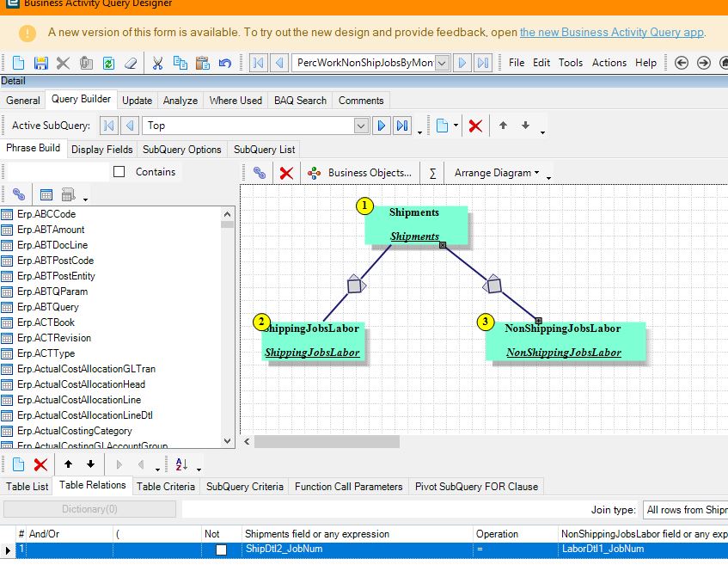Switch to the SubQuery Options tab
Screen dimensions: 728x571
pyautogui.click(x=181, y=150)
